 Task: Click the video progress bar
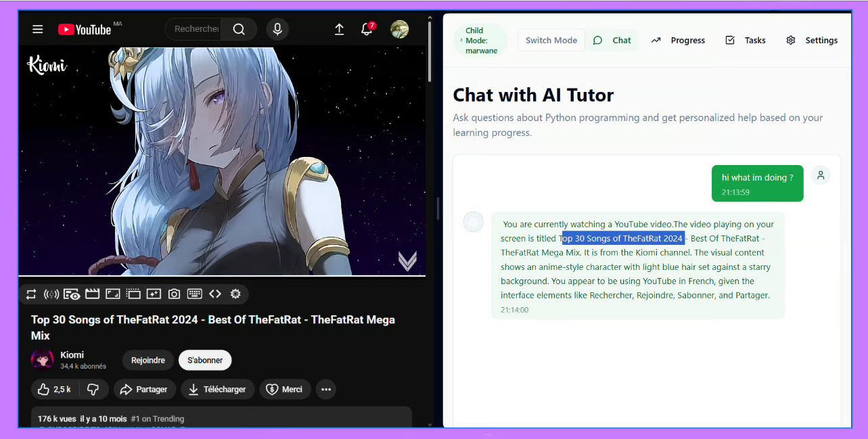click(x=222, y=276)
